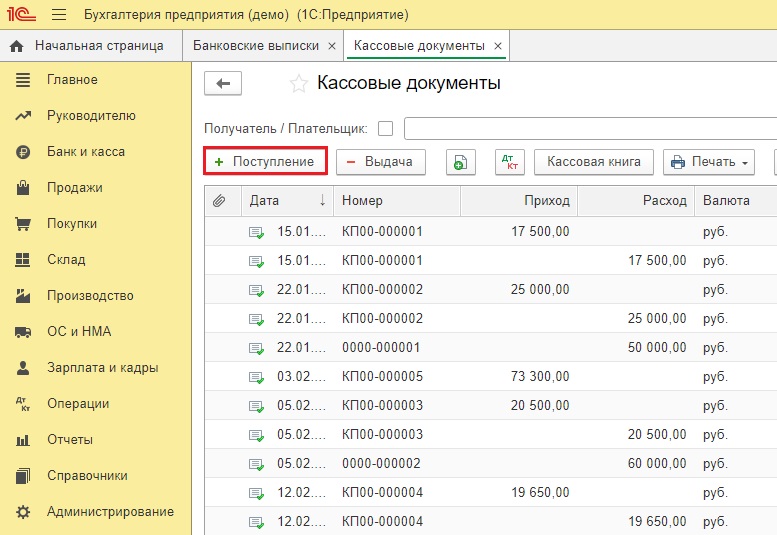This screenshot has width=777, height=535.
Task: Click the Приход column header
Action: [519, 201]
